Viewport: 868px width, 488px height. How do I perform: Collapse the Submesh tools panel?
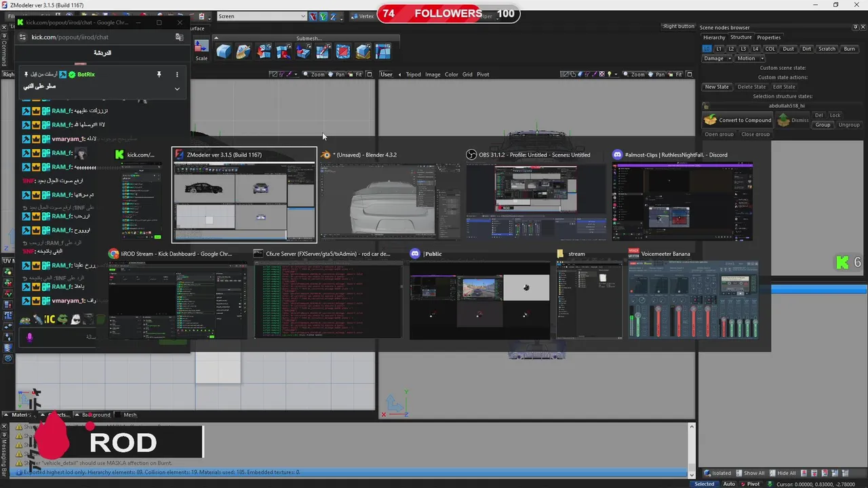coord(216,38)
